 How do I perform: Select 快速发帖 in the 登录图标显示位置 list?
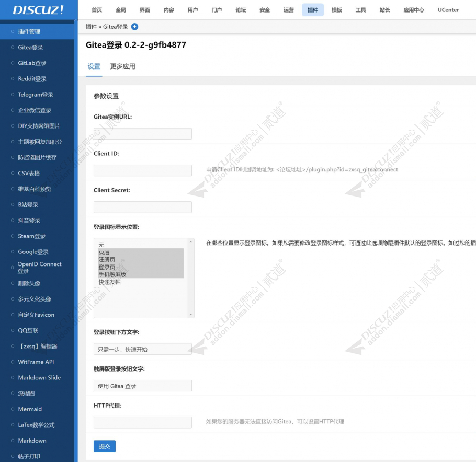(141, 282)
